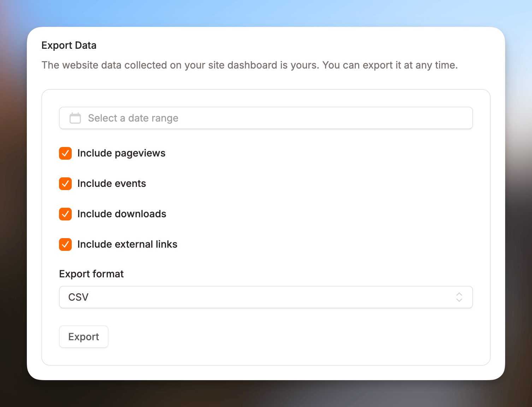Image resolution: width=532 pixels, height=407 pixels.
Task: Click the Include external links label text
Action: tap(127, 244)
